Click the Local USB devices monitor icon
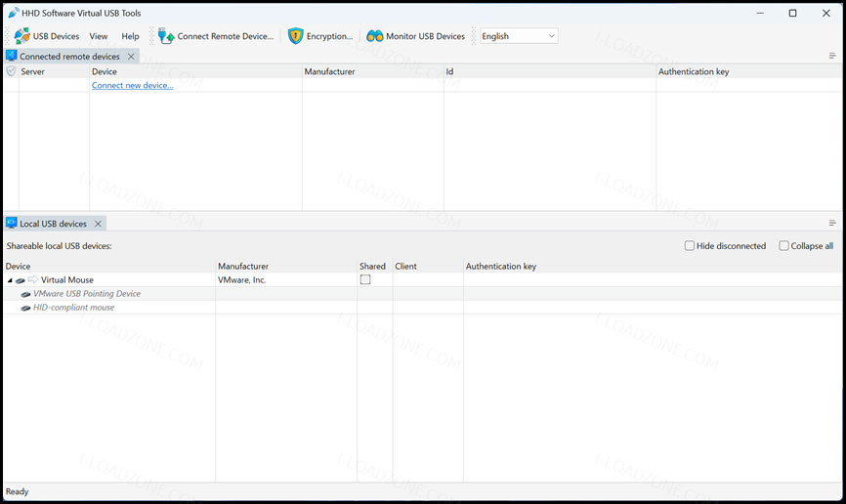 coord(12,223)
